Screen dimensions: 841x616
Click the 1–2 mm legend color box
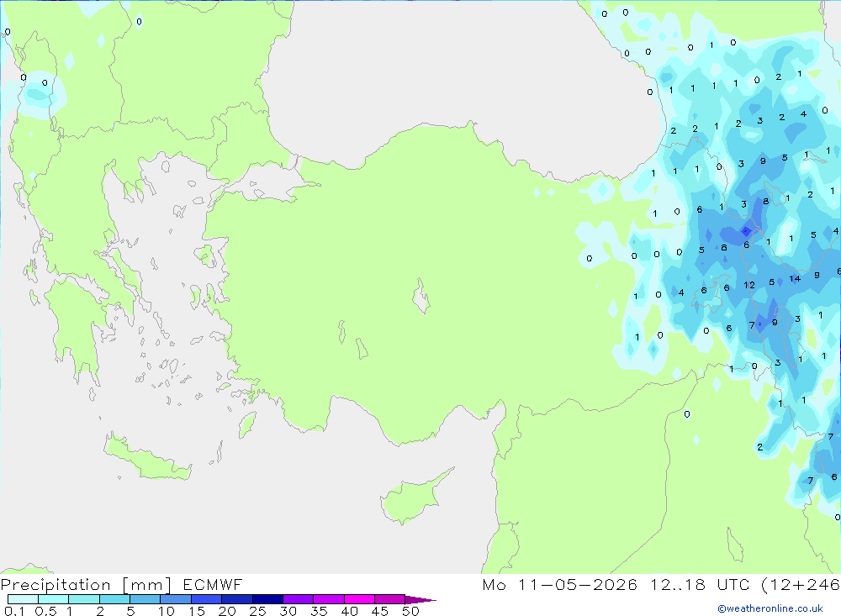[83, 599]
